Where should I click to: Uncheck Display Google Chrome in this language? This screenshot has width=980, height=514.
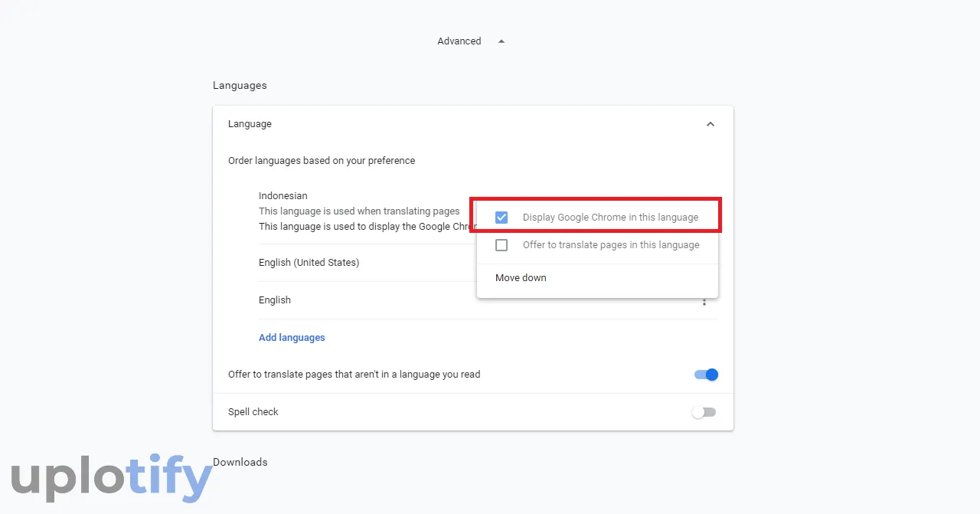click(x=501, y=218)
